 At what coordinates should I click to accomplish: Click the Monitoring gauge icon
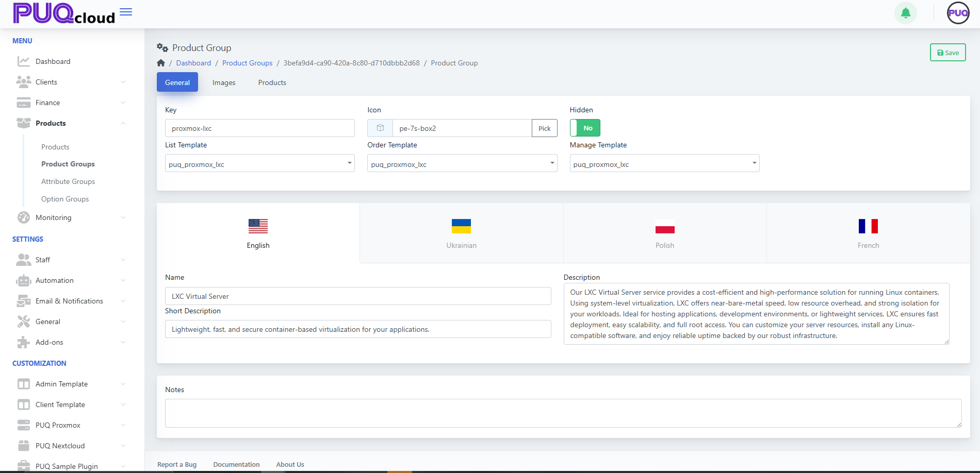23,217
